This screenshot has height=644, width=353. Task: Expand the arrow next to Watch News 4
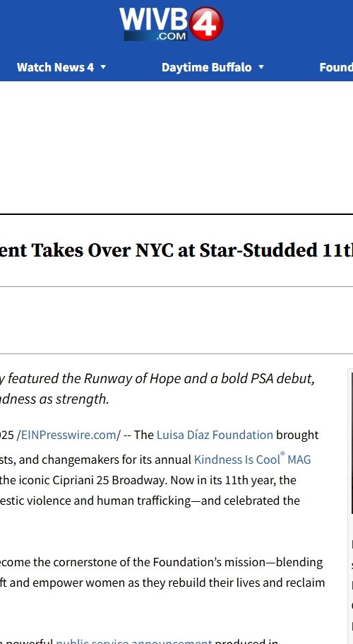103,67
